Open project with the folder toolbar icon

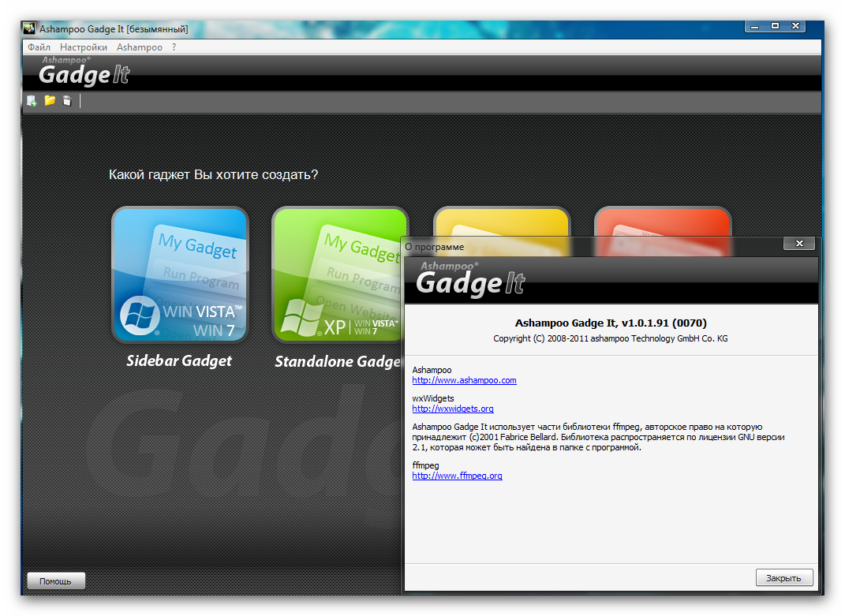click(50, 101)
